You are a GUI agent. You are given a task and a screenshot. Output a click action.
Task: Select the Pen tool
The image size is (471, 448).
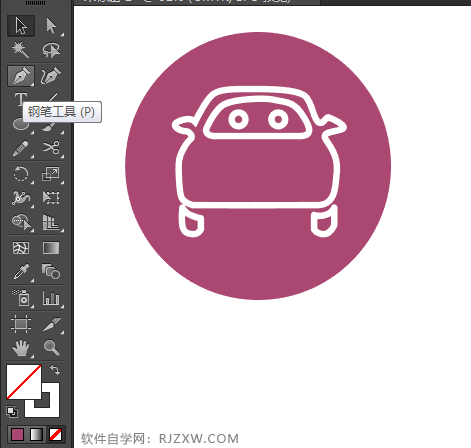(21, 76)
